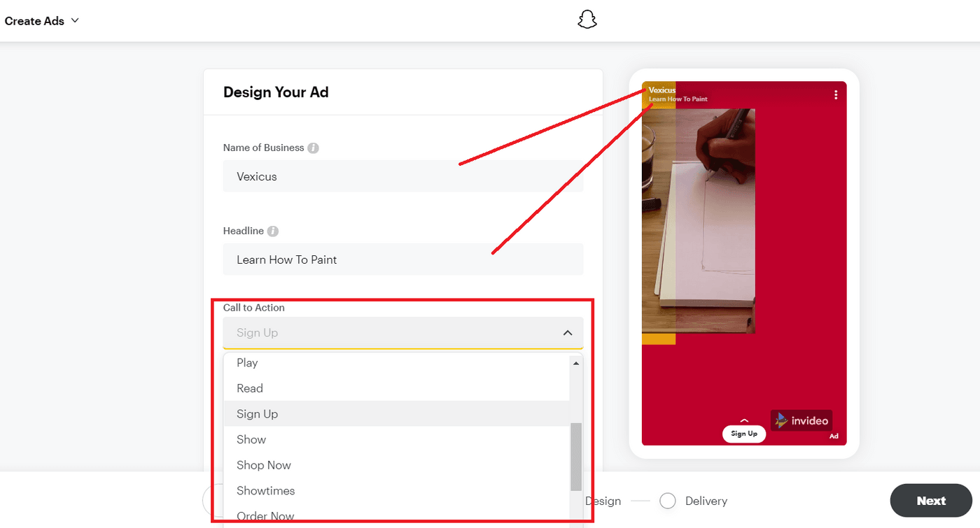Viewport: 980px width, 528px height.
Task: Click the invideo logo on the ad preview
Action: click(801, 420)
